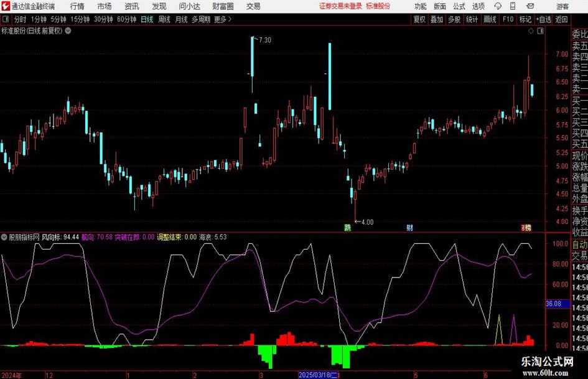Click the 4.00 low price label
This screenshot has height=379, width=588.
[x=367, y=222]
